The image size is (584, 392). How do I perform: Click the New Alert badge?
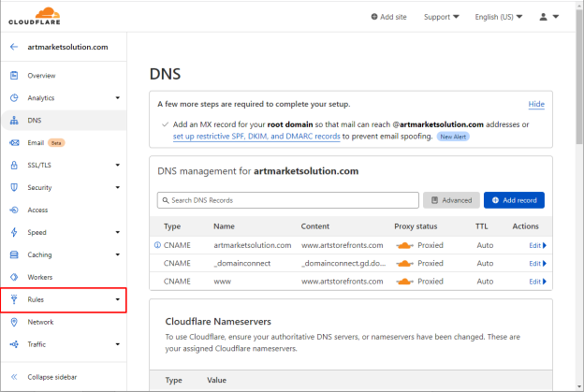click(453, 137)
